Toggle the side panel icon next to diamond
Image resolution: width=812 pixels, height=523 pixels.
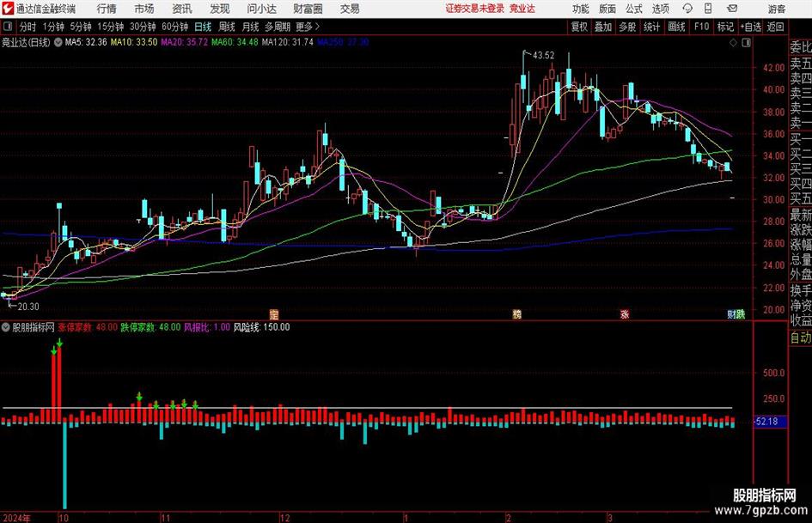(746, 42)
